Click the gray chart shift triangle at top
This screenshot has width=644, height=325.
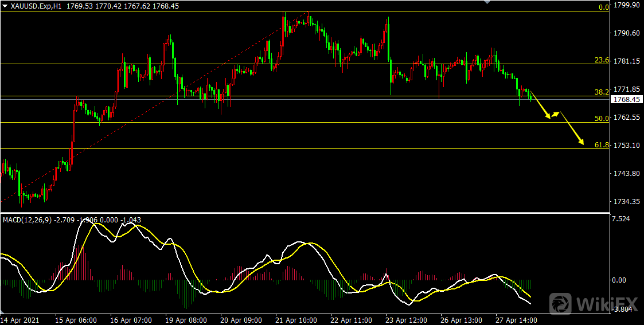pos(487,2)
